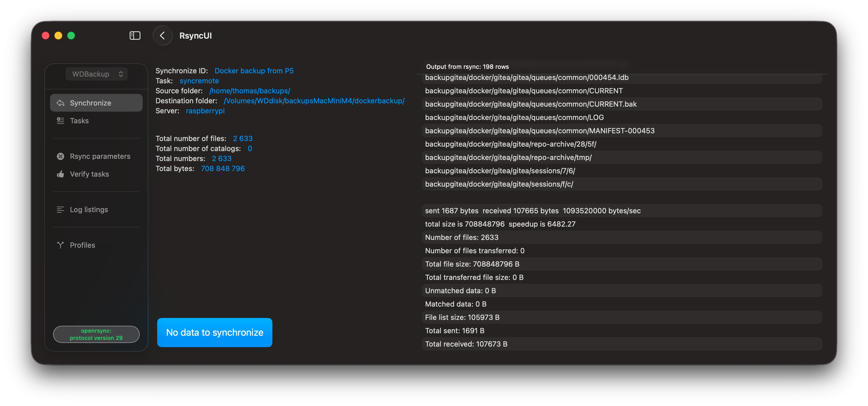868x406 pixels.
Task: Select the MANIFEST-000453 output row
Action: (x=622, y=131)
